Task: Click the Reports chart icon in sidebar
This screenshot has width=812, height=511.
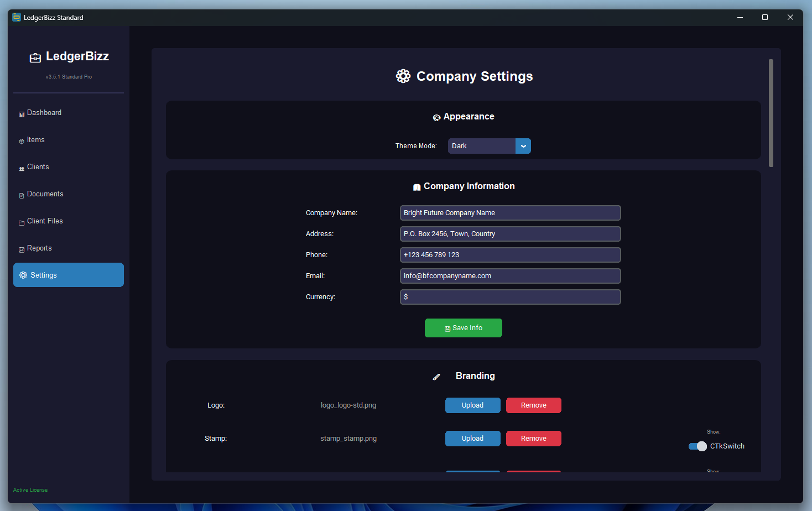Action: coord(22,249)
